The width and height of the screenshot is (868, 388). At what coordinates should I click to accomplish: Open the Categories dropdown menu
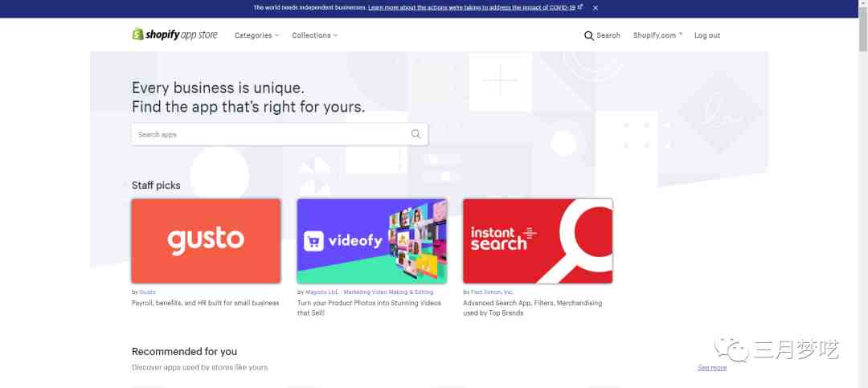click(x=256, y=35)
